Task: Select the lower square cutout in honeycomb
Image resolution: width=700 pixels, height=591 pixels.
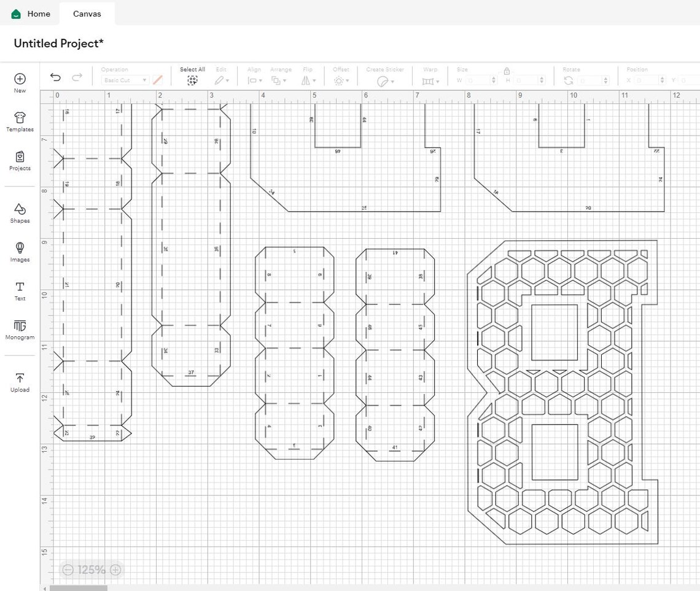Action: [554, 452]
